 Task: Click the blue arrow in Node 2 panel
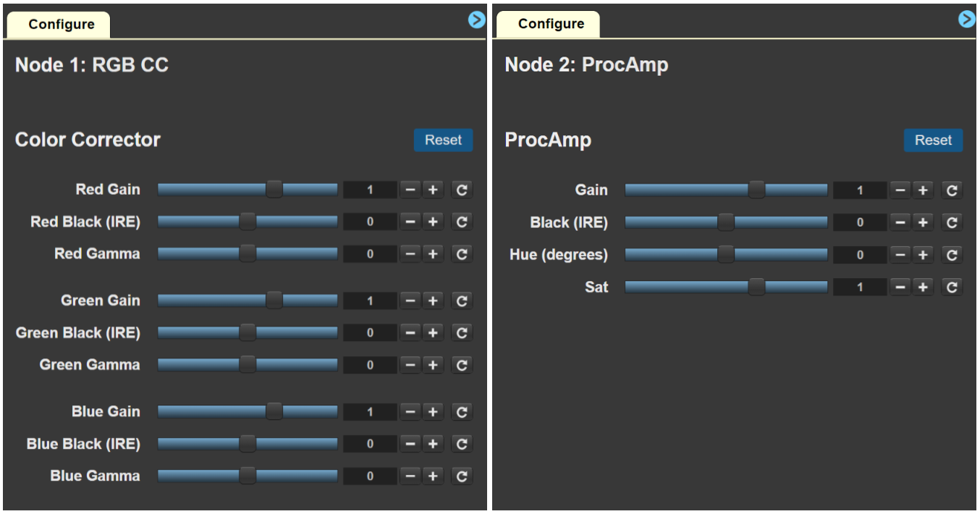(967, 20)
